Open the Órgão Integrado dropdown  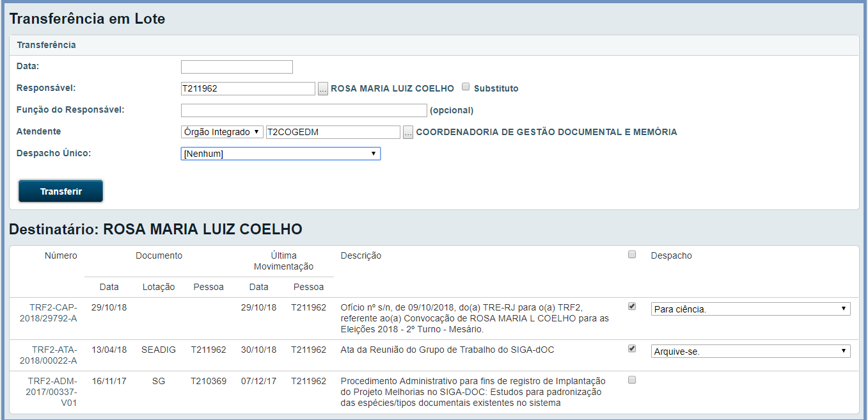pos(222,132)
